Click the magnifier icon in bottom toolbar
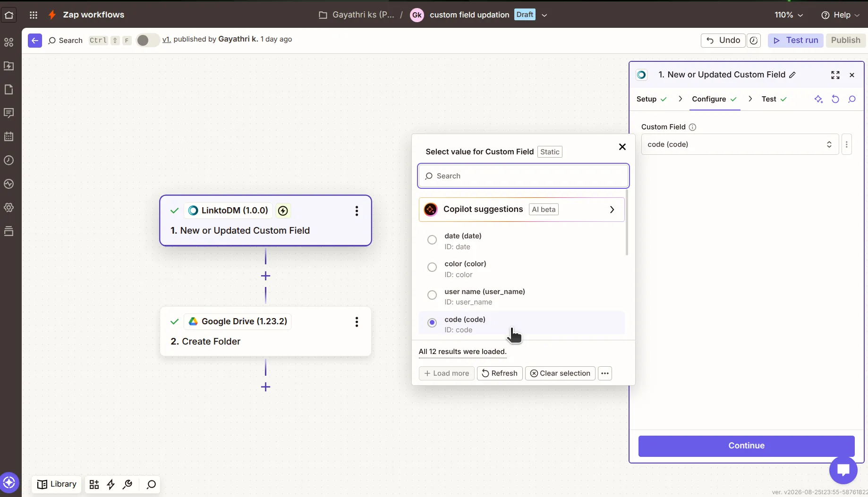 pyautogui.click(x=151, y=484)
